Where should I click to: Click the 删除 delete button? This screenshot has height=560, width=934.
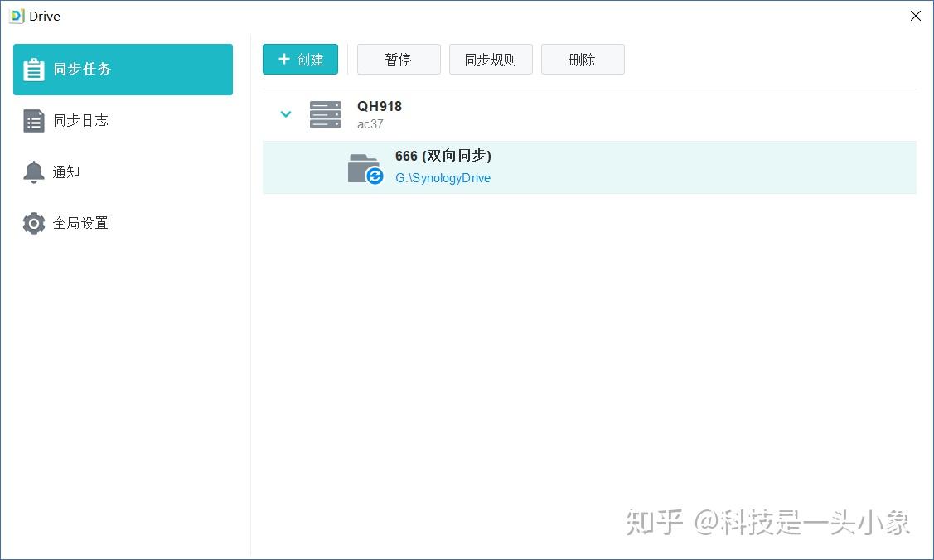pyautogui.click(x=583, y=59)
